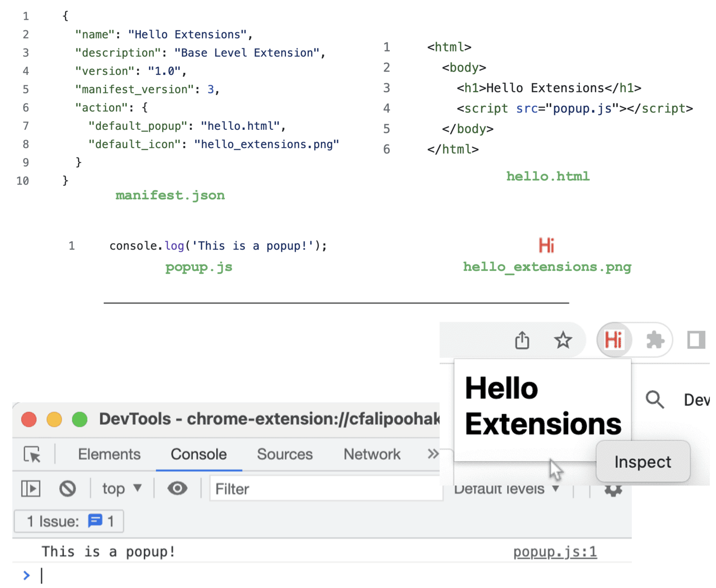Viewport: 716px width, 588px height.
Task: Activate the element inspector picker icon
Action: (x=32, y=454)
